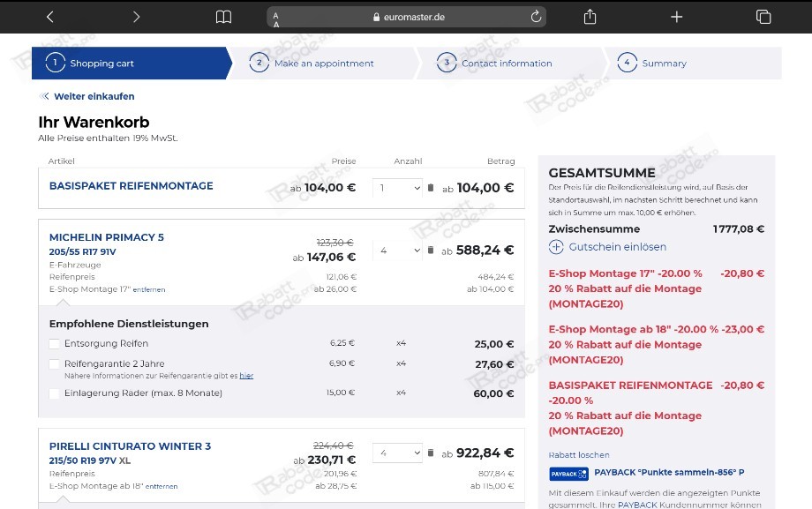Click the E-Shop Montage 17" discount -20,80 €
The width and height of the screenshot is (812, 509).
(742, 273)
